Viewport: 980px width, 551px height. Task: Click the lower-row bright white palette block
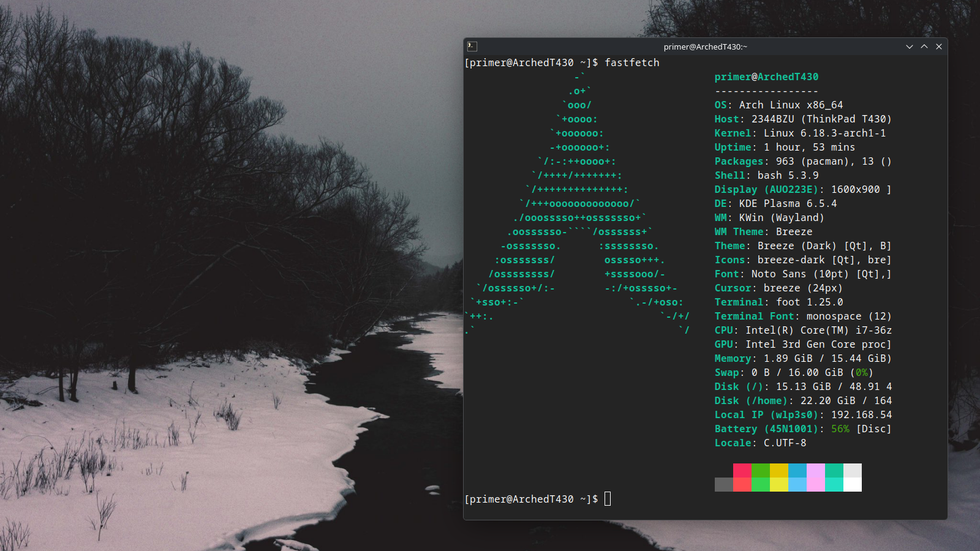coord(853,484)
